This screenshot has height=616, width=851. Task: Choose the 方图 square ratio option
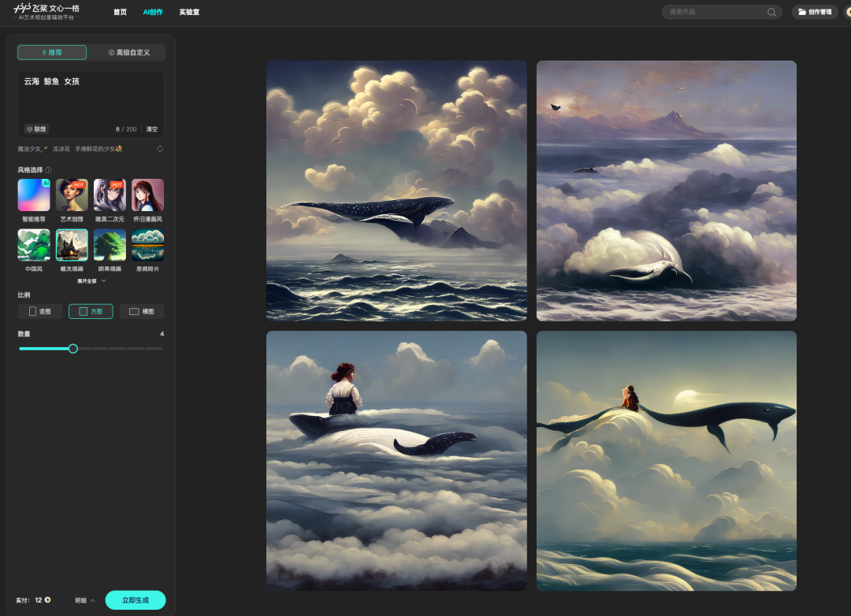point(91,311)
